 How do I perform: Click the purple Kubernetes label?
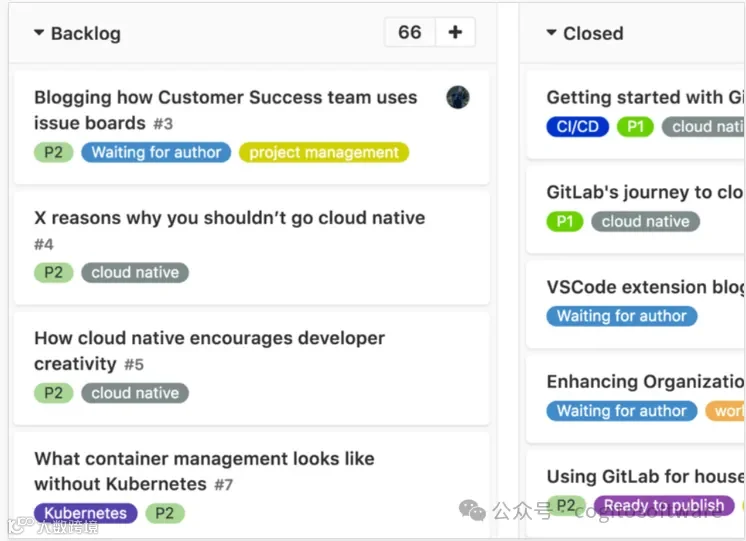pyautogui.click(x=86, y=513)
